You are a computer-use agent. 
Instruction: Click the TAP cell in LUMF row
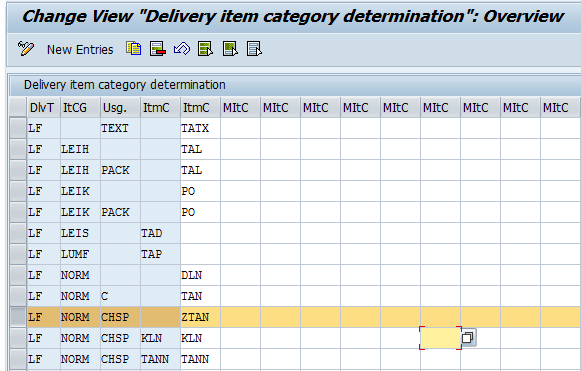coord(160,254)
